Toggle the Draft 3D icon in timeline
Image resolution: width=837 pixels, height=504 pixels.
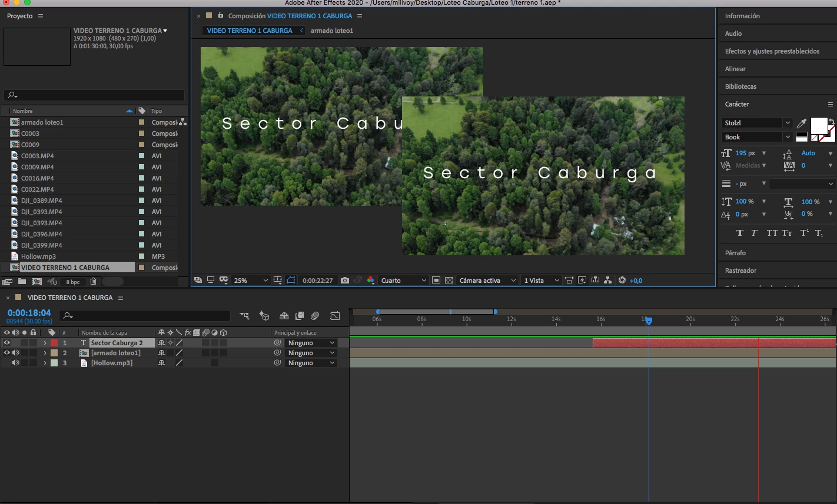point(264,316)
